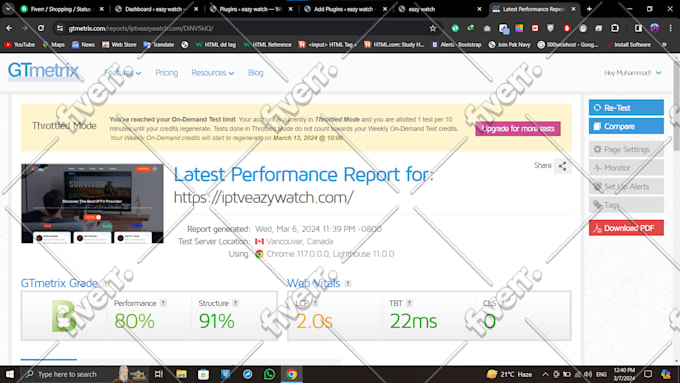The image size is (680, 383).
Task: Switch to the Add Plugins tab
Action: pyautogui.click(x=346, y=9)
